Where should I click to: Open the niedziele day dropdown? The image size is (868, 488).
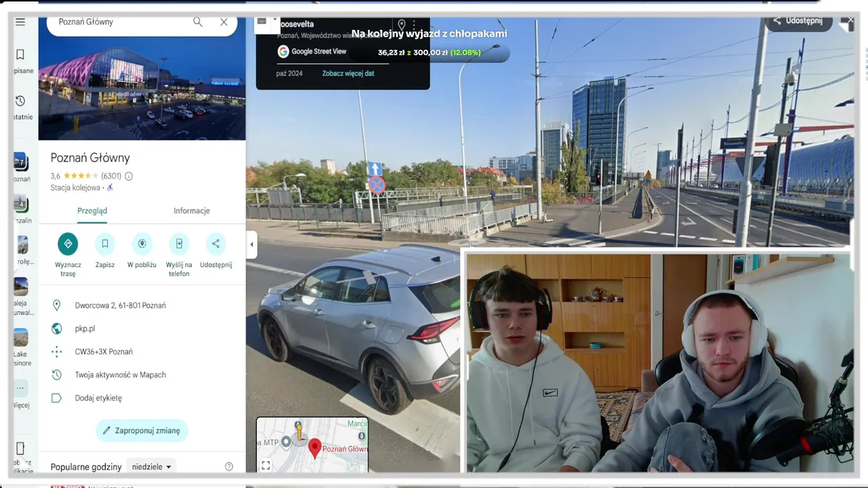[151, 467]
